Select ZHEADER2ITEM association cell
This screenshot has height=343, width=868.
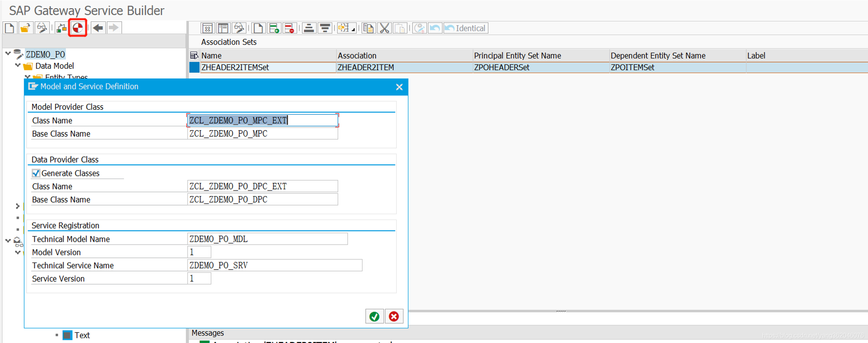(x=404, y=68)
